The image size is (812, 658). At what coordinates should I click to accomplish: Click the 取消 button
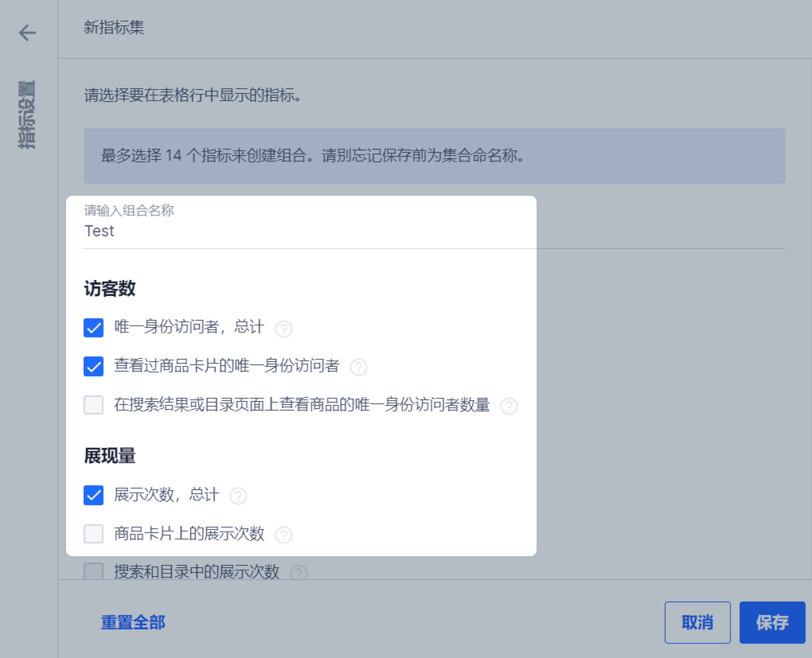tap(698, 623)
